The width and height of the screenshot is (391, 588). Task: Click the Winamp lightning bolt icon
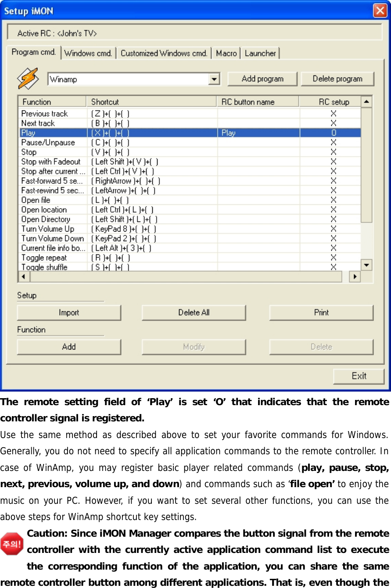click(x=29, y=78)
